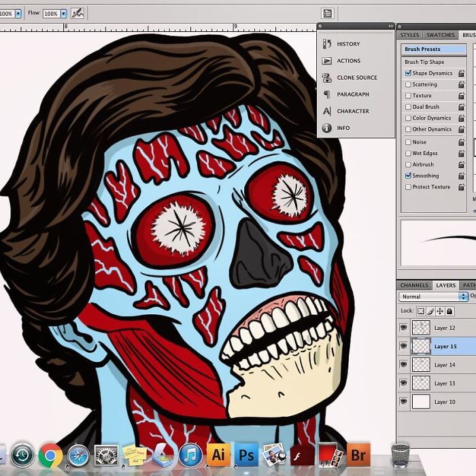Open the Normal blend mode dropdown
The width and height of the screenshot is (476, 476).
(x=433, y=296)
